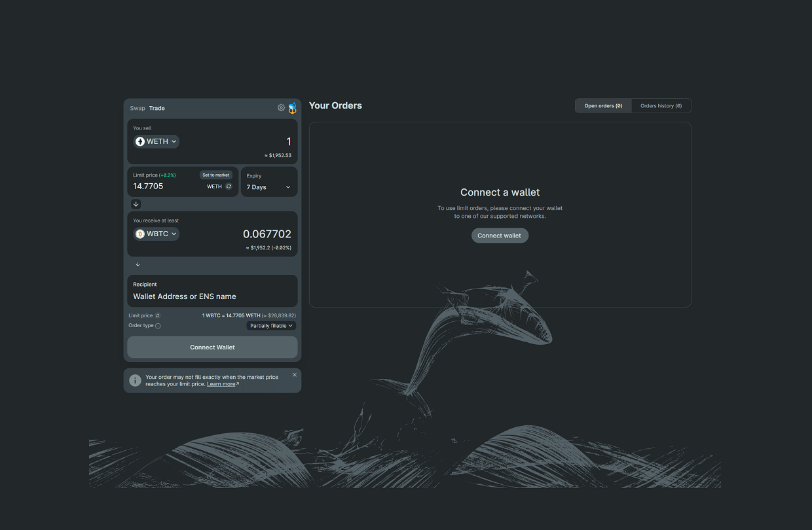The image size is (812, 530).
Task: Open the trade settings gear icon
Action: (282, 108)
